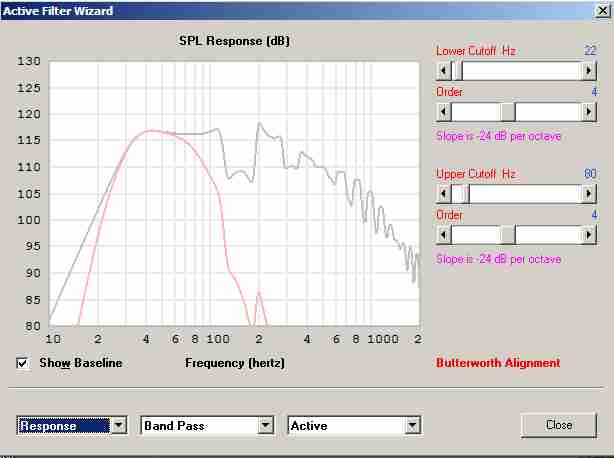Click the Close button
Screen dimensions: 614x458
tap(559, 425)
